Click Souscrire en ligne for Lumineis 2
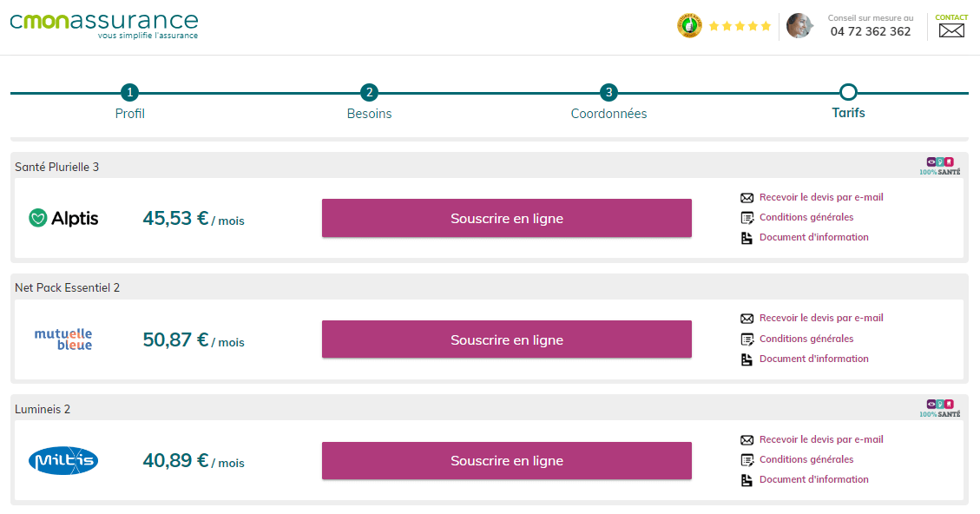This screenshot has width=980, height=514. pyautogui.click(x=506, y=460)
